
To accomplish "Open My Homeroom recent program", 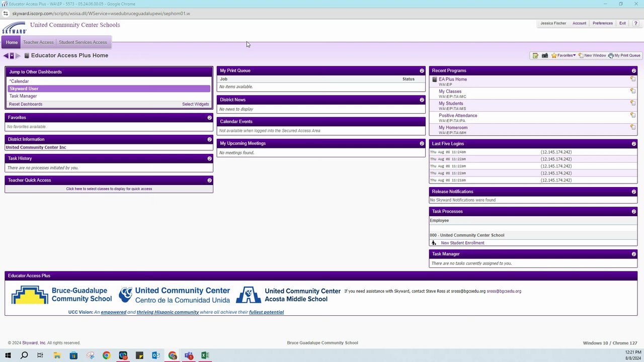I will tap(453, 128).
